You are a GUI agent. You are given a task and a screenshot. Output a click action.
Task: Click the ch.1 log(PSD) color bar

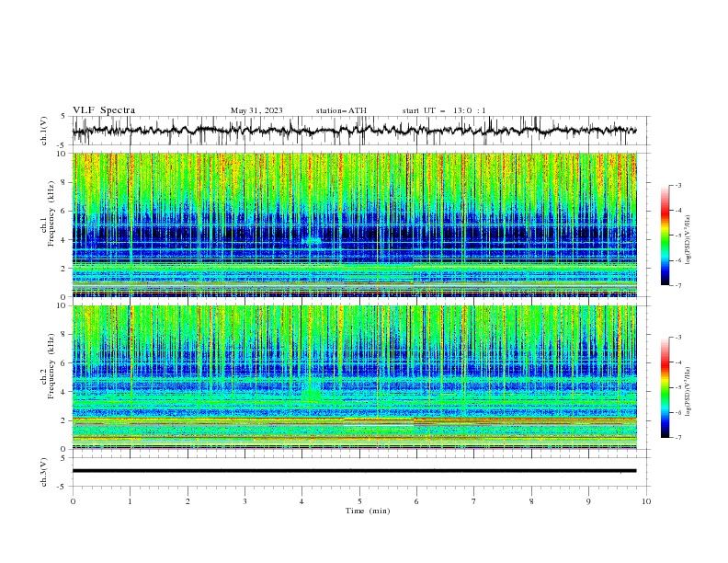point(665,236)
